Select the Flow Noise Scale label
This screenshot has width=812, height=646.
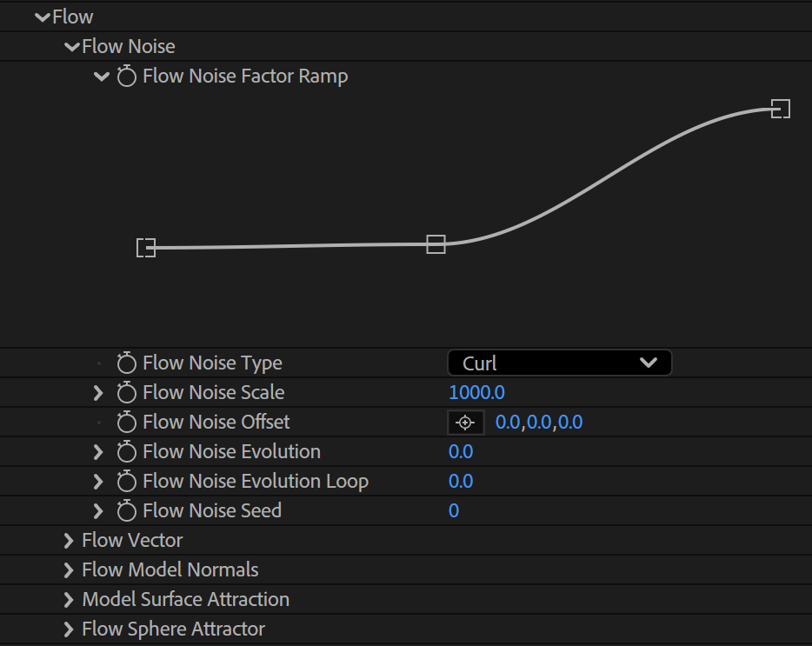tap(213, 393)
